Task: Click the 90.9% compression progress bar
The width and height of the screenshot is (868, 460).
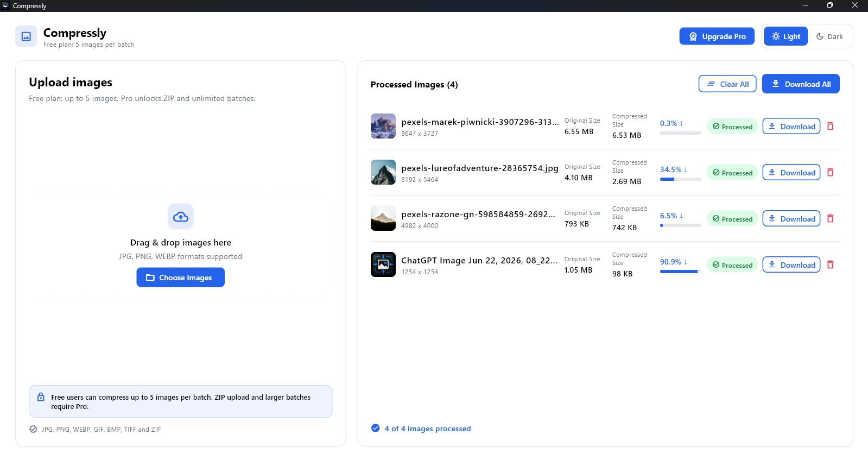Action: coord(681,272)
